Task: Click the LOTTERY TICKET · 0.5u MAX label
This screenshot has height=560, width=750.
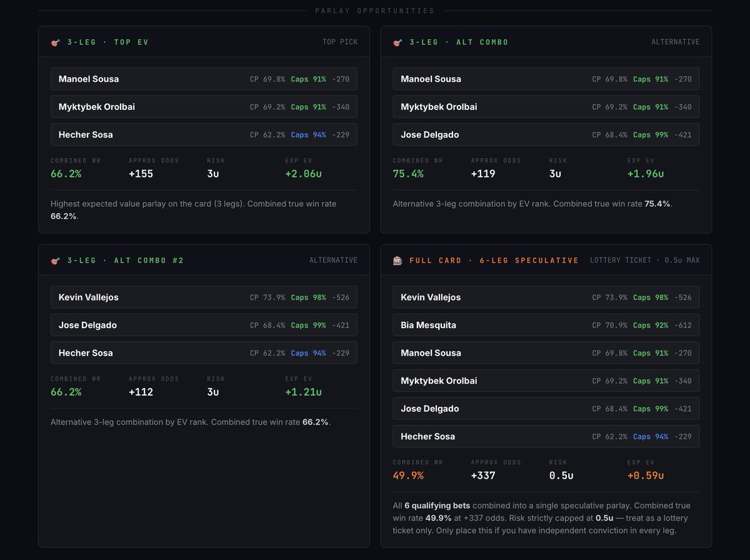Action: coord(645,261)
